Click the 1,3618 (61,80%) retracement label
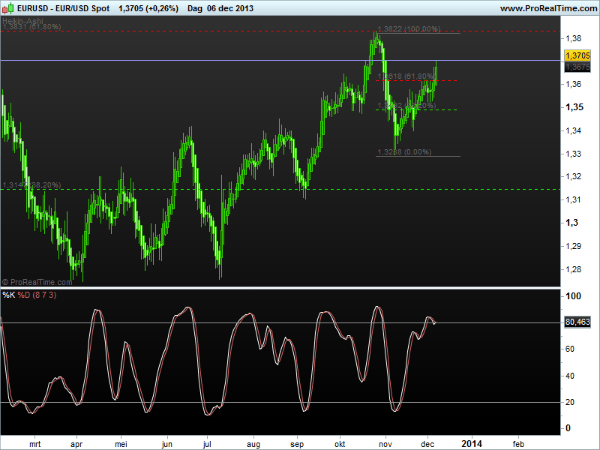This screenshot has height=450, width=600. tap(407, 76)
